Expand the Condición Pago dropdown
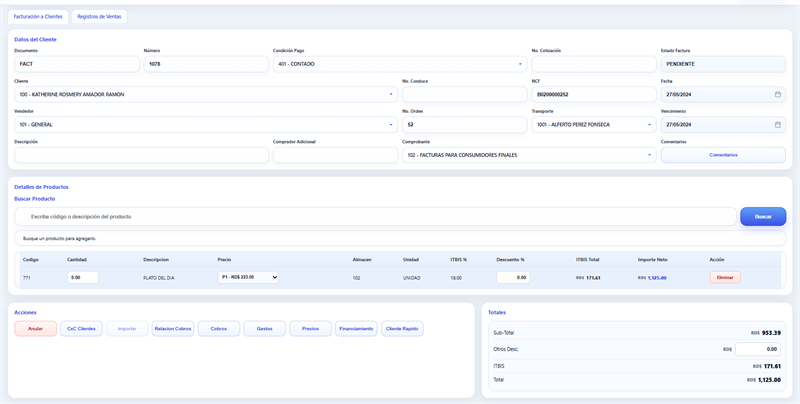The image size is (800, 404). pyautogui.click(x=521, y=64)
